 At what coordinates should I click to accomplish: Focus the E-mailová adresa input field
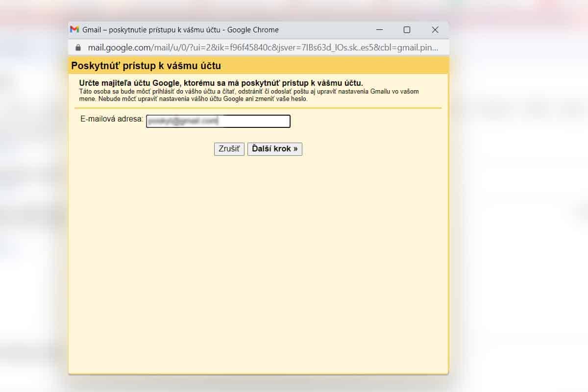tap(218, 121)
